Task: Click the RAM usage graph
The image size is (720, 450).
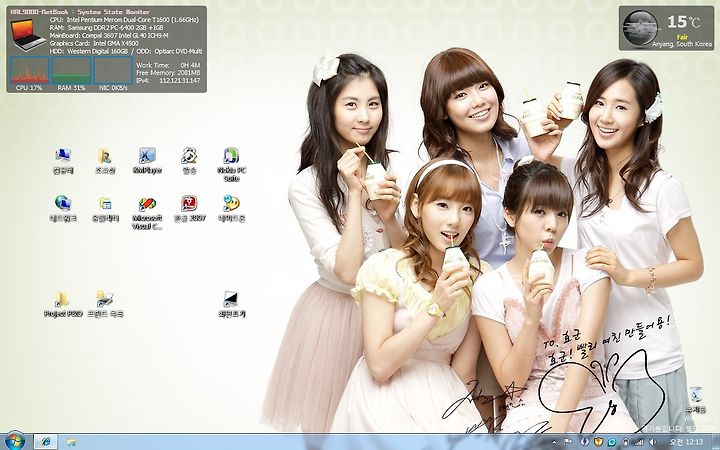Action: 72,70
